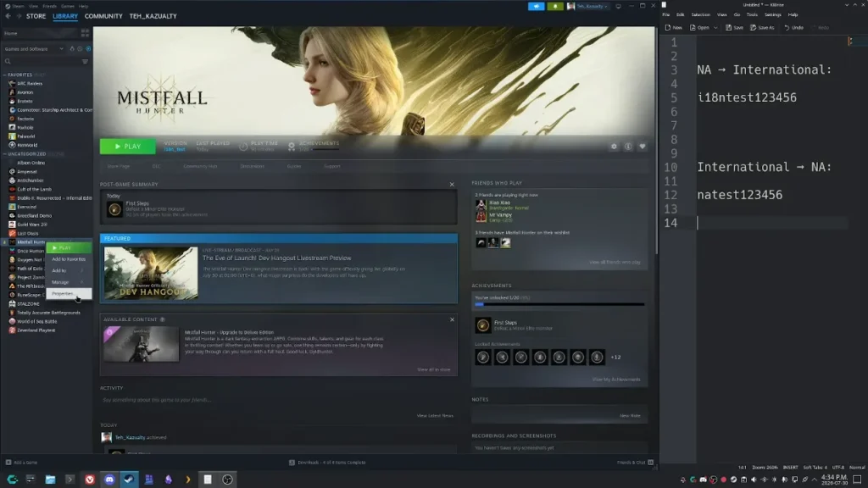Open Friends & Chat at bottom right
This screenshot has height=488, width=868.
635,463
